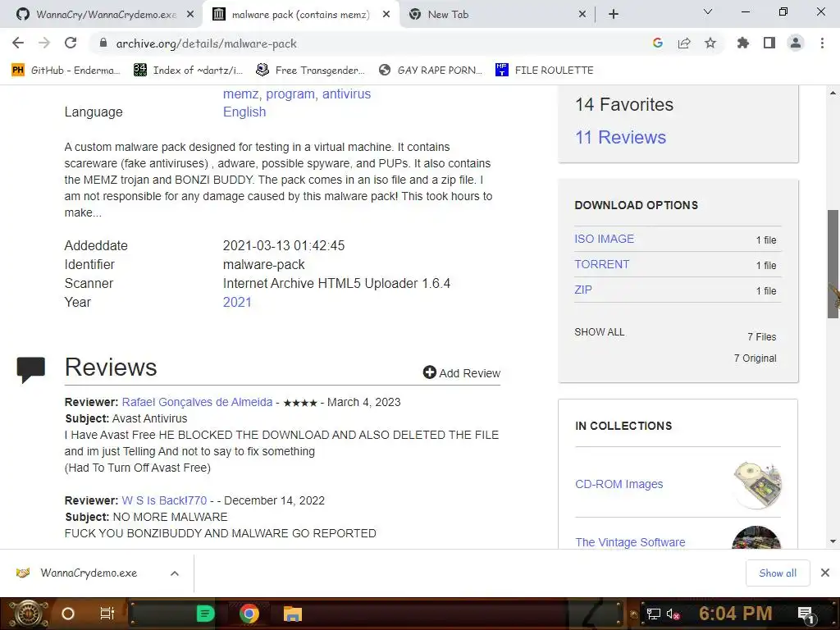Toggle the browser side panel
The image size is (840, 630).
pyautogui.click(x=769, y=43)
